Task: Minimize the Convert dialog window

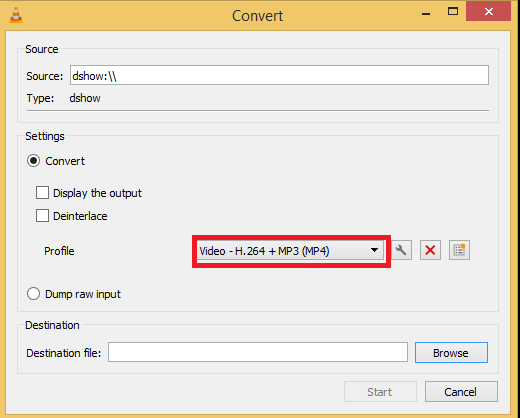Action: pyautogui.click(x=426, y=14)
